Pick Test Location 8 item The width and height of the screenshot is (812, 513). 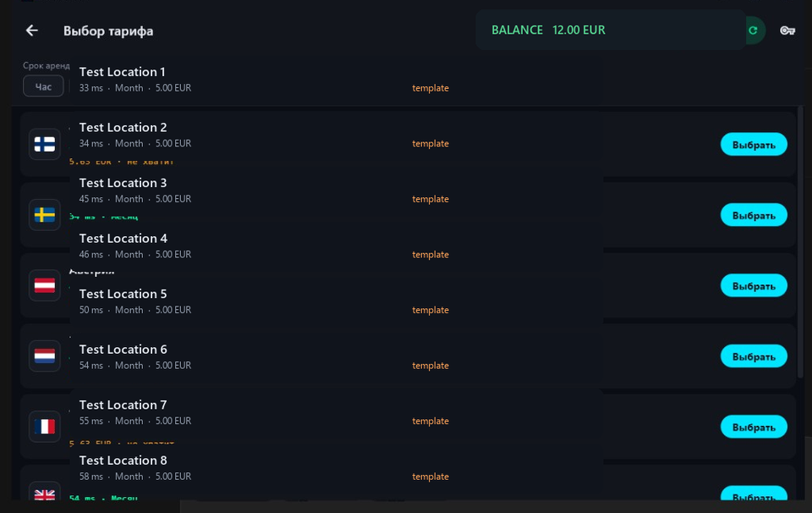coord(337,468)
